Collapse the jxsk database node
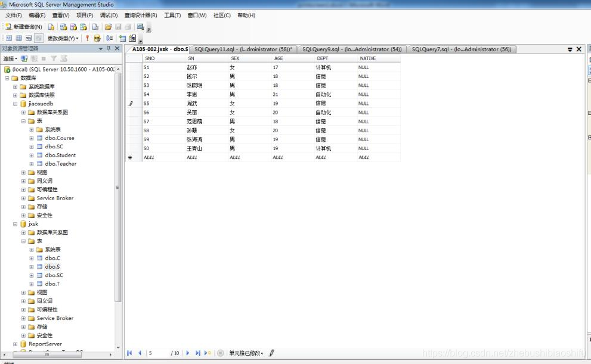The image size is (591, 364). coord(15,224)
